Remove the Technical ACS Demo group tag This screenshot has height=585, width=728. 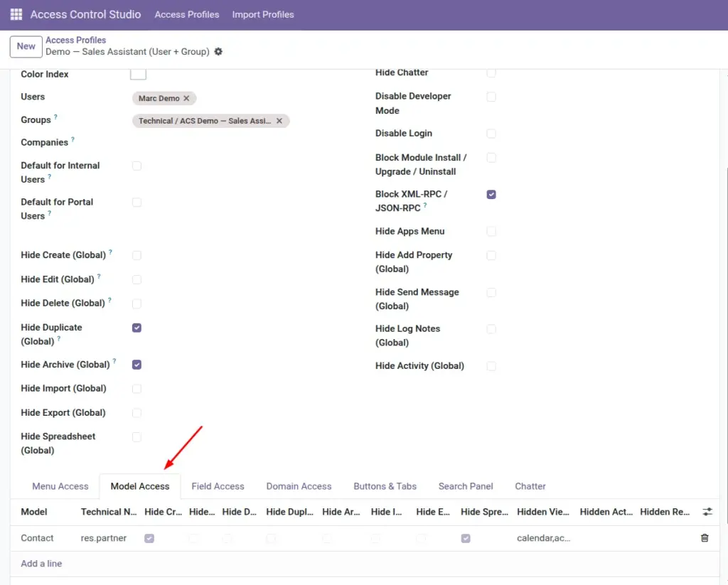tap(279, 121)
